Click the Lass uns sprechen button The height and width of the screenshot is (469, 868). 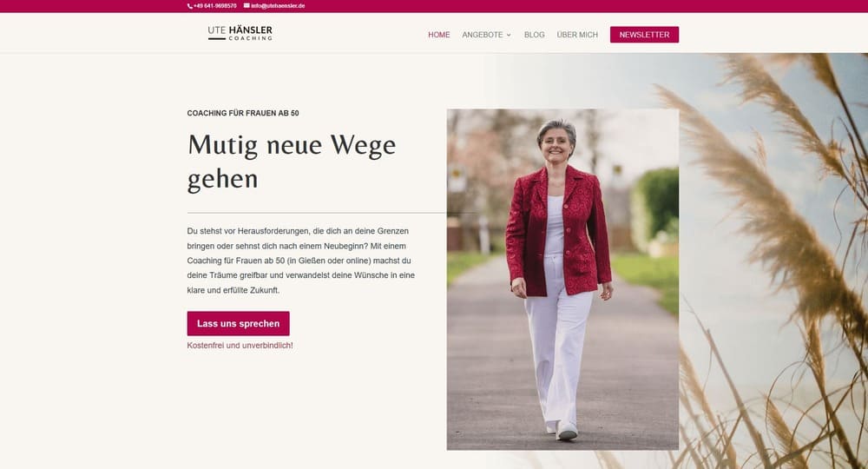pyautogui.click(x=238, y=323)
